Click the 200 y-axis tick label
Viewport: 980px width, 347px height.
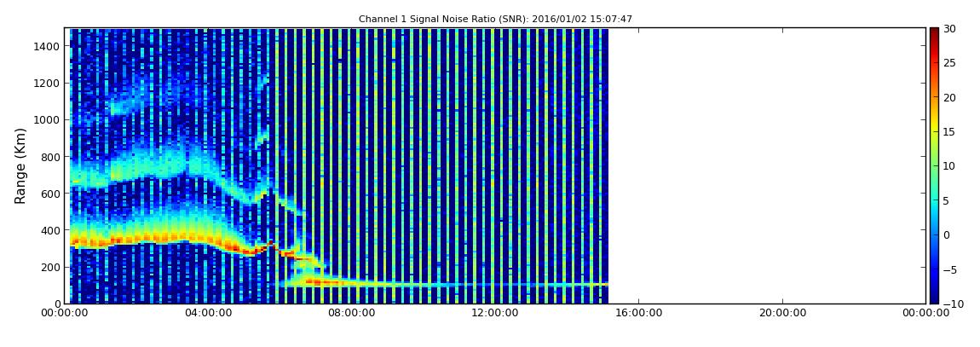[50, 267]
